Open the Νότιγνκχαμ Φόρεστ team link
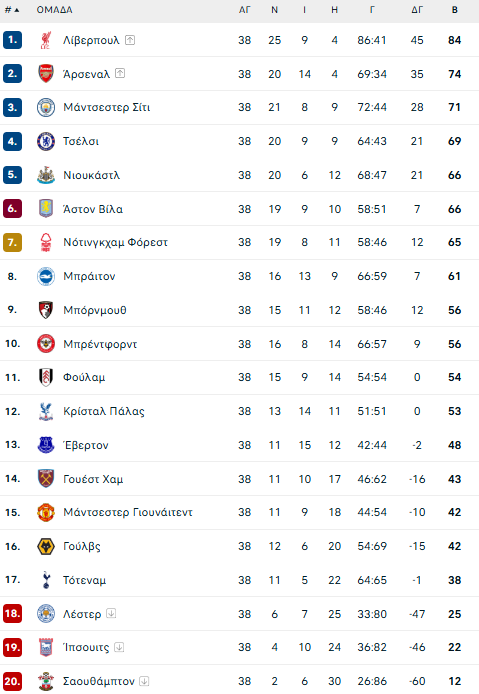 coord(116,243)
